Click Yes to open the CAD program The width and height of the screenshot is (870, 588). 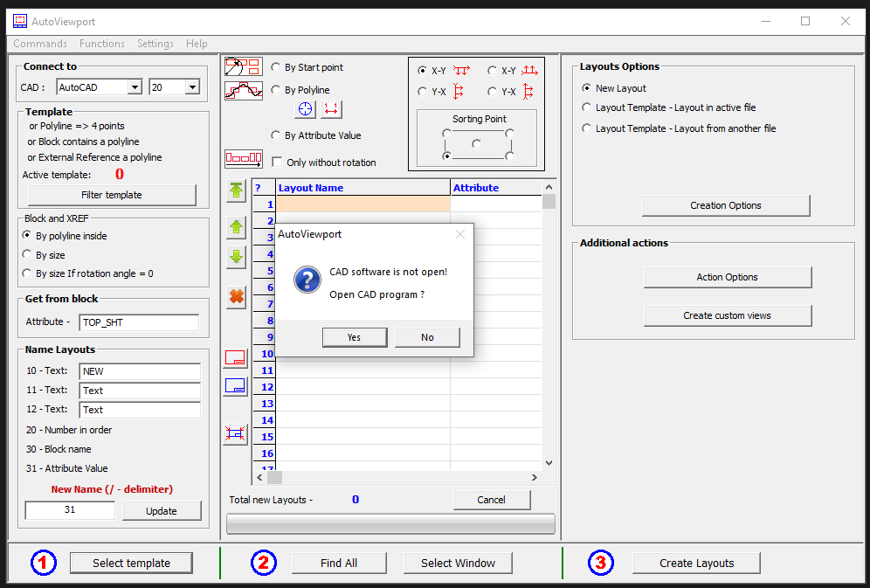click(x=354, y=337)
